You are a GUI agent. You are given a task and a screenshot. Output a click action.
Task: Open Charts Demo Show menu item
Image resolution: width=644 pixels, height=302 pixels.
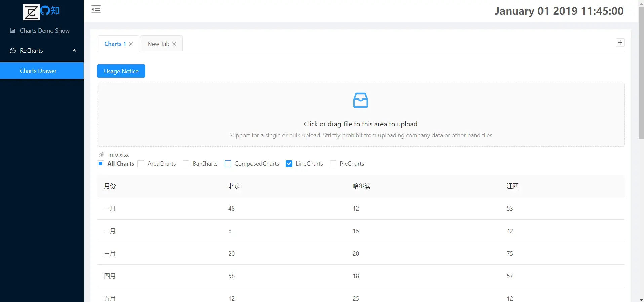[42, 31]
